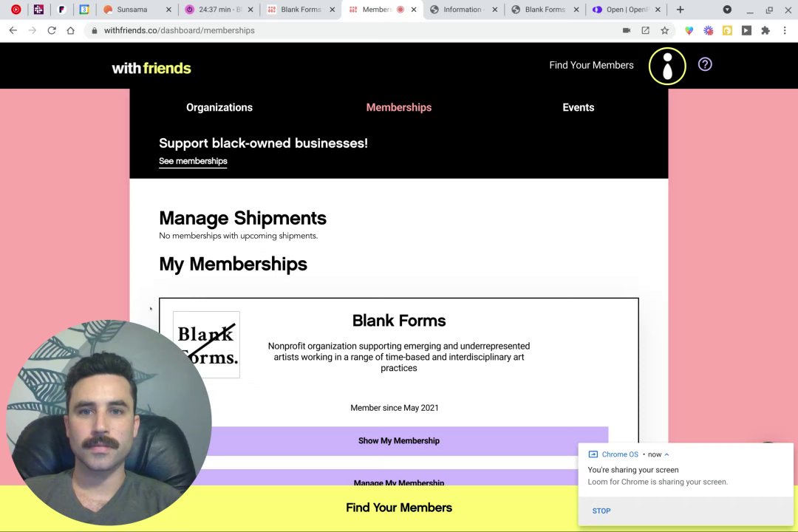
Task: Click the Manage Shipments heading
Action: click(243, 219)
